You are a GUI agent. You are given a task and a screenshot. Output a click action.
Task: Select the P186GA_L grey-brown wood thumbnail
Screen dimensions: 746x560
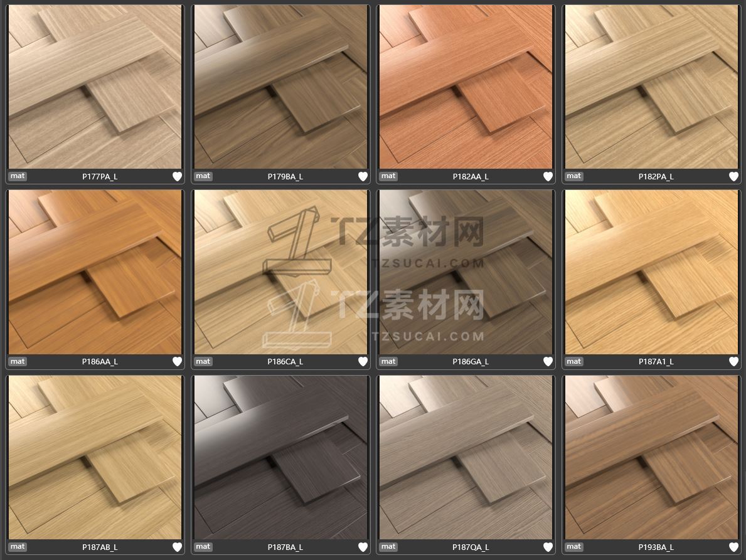pos(466,272)
